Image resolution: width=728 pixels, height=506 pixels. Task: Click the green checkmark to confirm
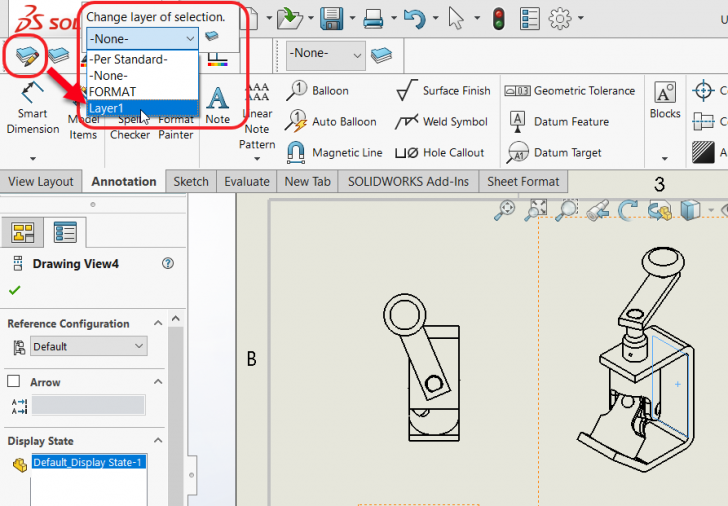(14, 290)
